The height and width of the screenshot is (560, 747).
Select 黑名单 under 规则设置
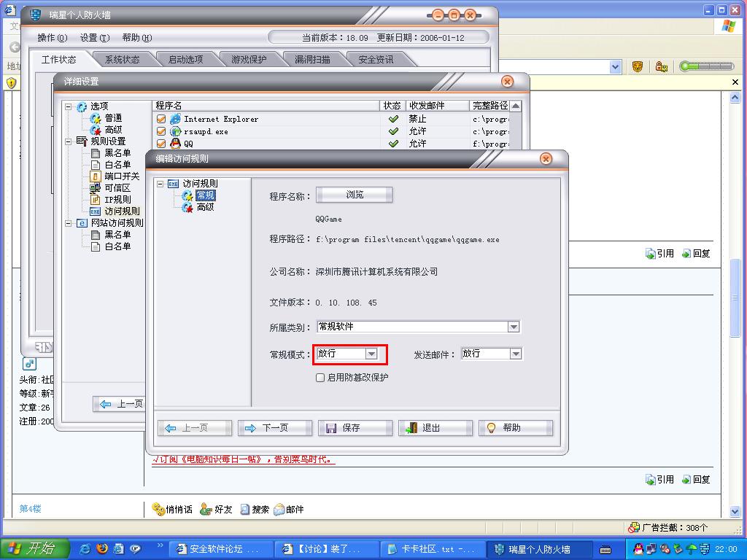click(117, 153)
